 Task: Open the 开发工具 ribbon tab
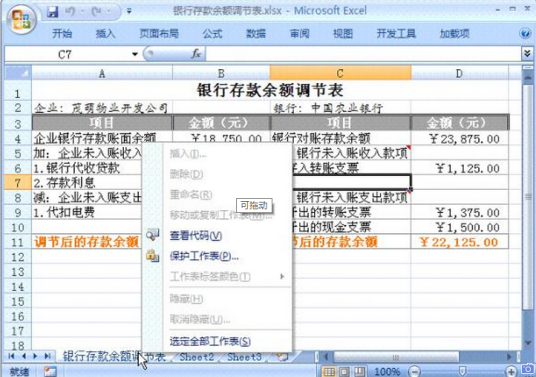(x=396, y=33)
